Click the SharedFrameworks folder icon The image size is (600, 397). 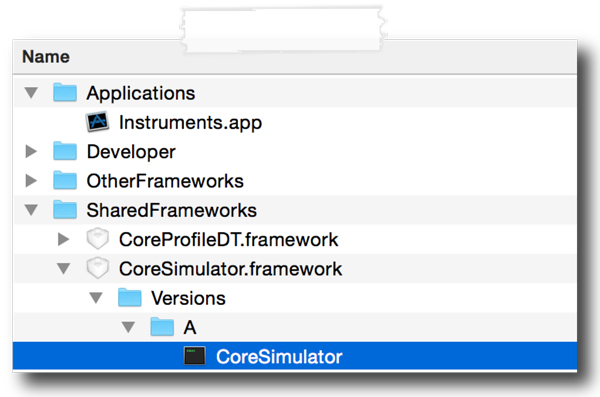[x=65, y=210]
